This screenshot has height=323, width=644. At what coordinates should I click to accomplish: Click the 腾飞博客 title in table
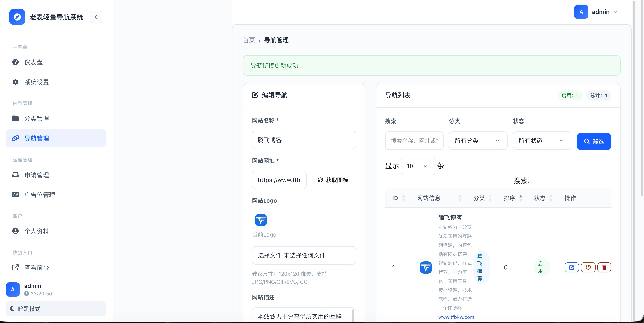(450, 218)
